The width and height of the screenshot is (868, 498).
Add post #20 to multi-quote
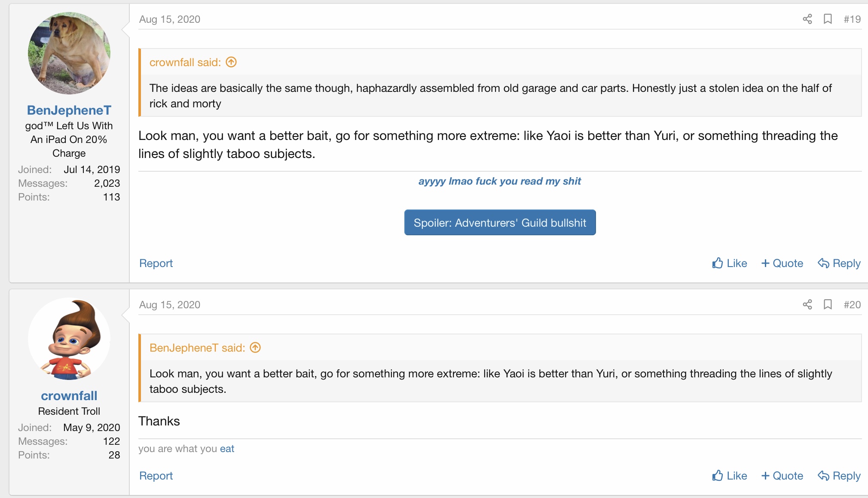pyautogui.click(x=782, y=476)
